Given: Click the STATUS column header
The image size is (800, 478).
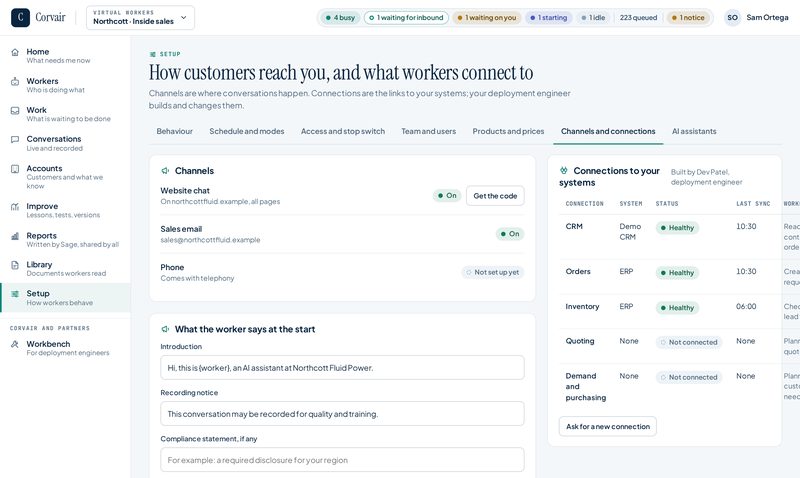Looking at the screenshot, I should [667, 204].
